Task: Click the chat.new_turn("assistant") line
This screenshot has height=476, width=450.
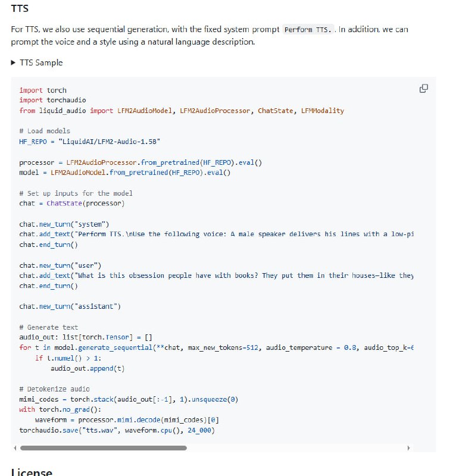Action: tap(70, 306)
